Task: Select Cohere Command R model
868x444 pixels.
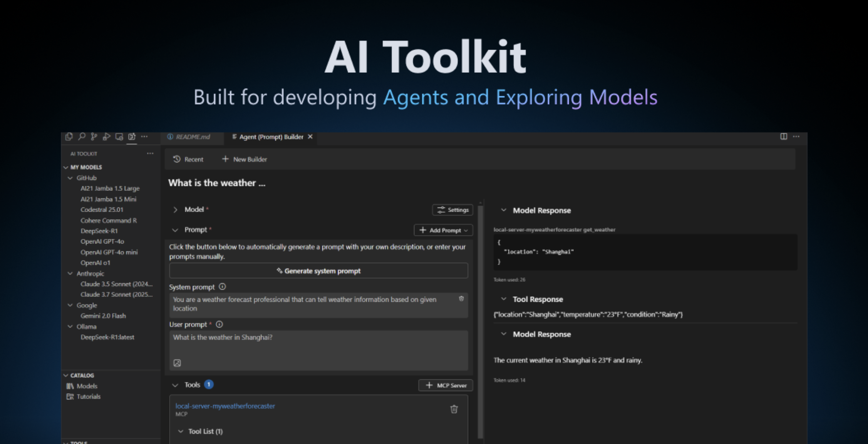Action: tap(109, 220)
